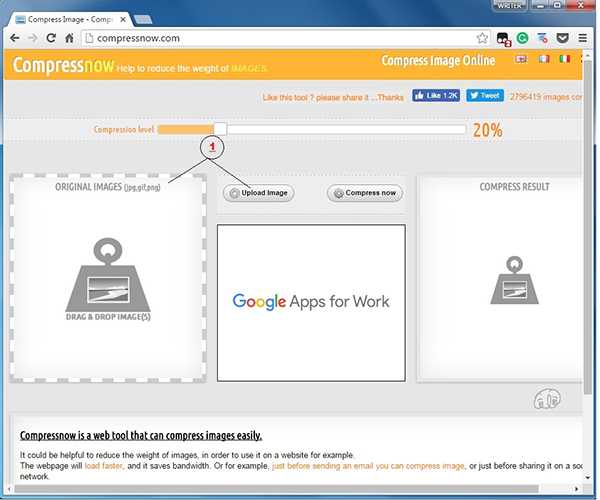Switch language via Italian flag icon
Viewport: 600px width, 500px height.
(x=565, y=59)
